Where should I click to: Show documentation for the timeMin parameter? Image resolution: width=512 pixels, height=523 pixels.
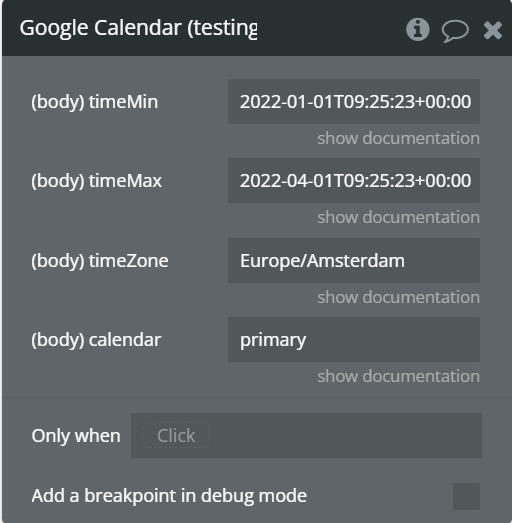398,138
